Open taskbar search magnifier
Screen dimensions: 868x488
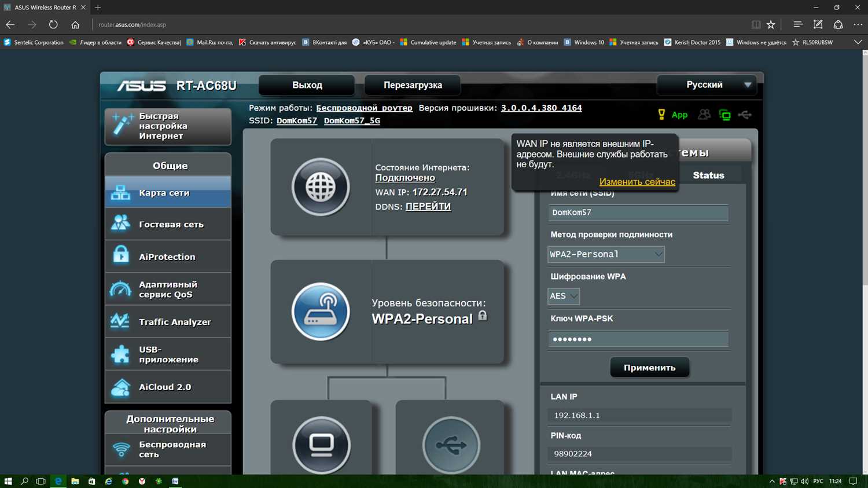24,481
